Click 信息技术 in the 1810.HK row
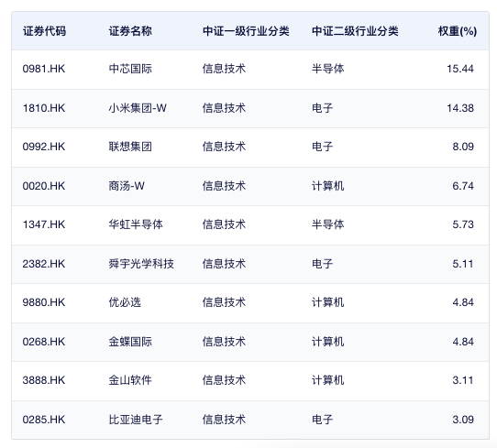 [x=224, y=108]
